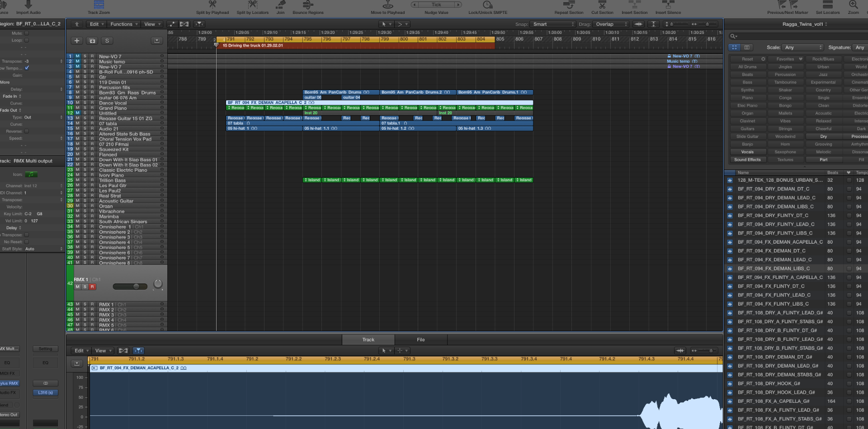Click the Previous/Next Marker flag icon
868x429 pixels.
(787, 5)
